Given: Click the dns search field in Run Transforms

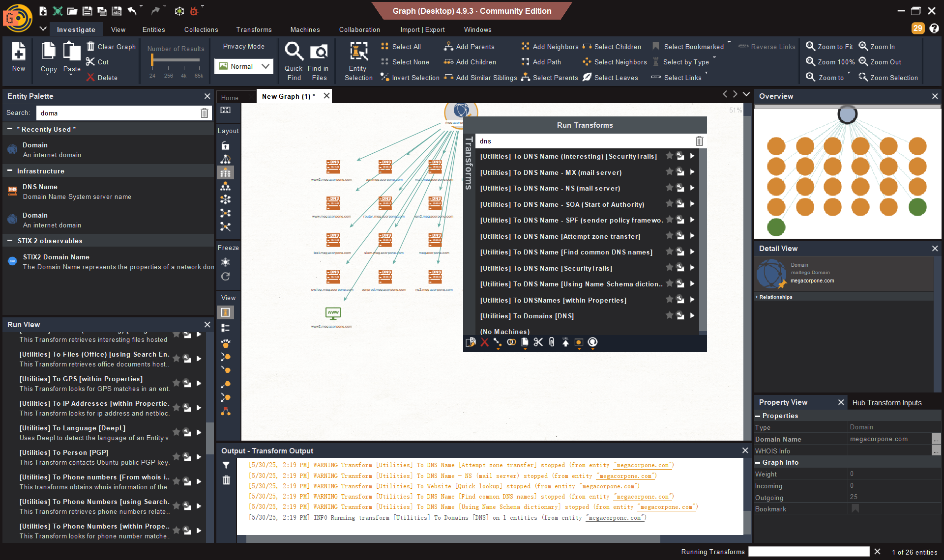Looking at the screenshot, I should pyautogui.click(x=584, y=141).
